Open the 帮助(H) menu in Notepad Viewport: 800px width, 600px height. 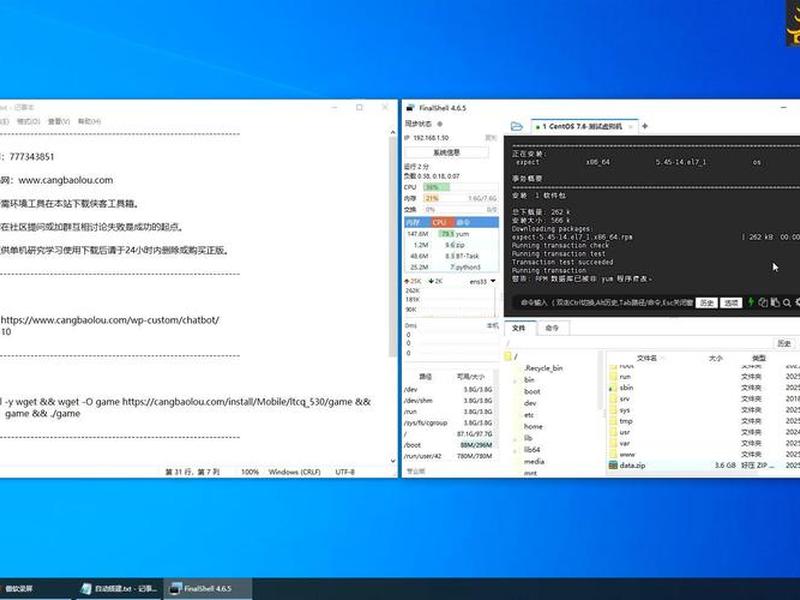[89, 121]
